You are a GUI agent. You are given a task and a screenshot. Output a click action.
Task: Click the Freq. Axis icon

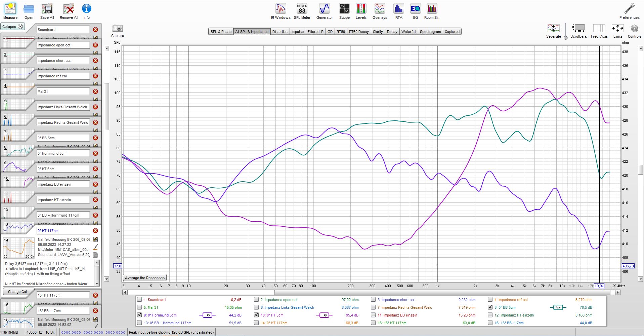tap(599, 31)
